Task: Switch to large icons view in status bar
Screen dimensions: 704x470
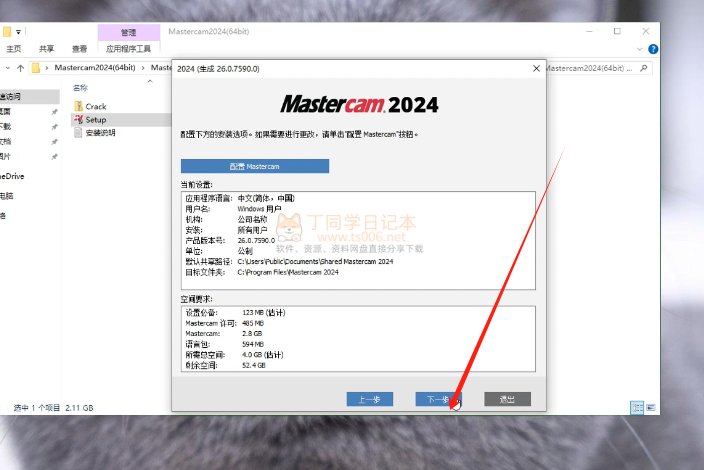Action: 651,408
